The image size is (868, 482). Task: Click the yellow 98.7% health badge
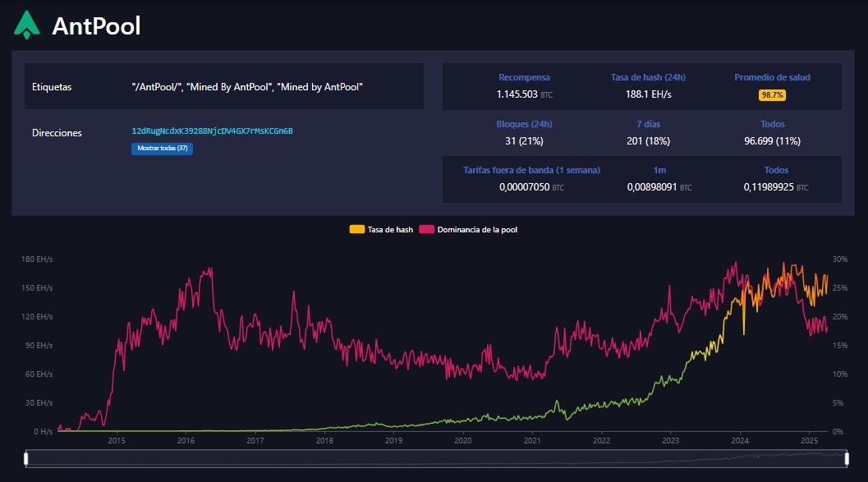click(x=772, y=95)
